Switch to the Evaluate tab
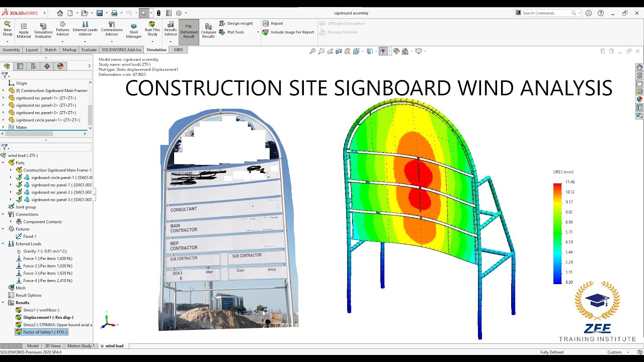The image size is (644, 362). pos(89,50)
